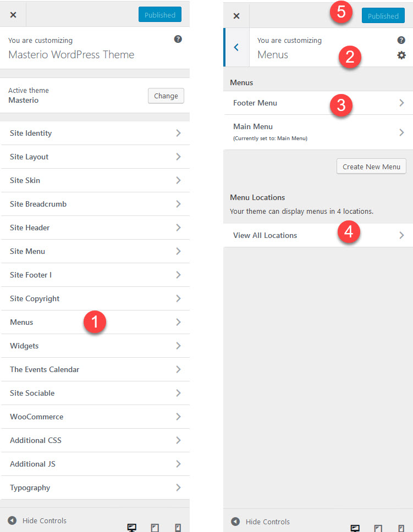413x532 pixels.
Task: Click help icon in Masterio theme panel
Action: pyautogui.click(x=178, y=39)
